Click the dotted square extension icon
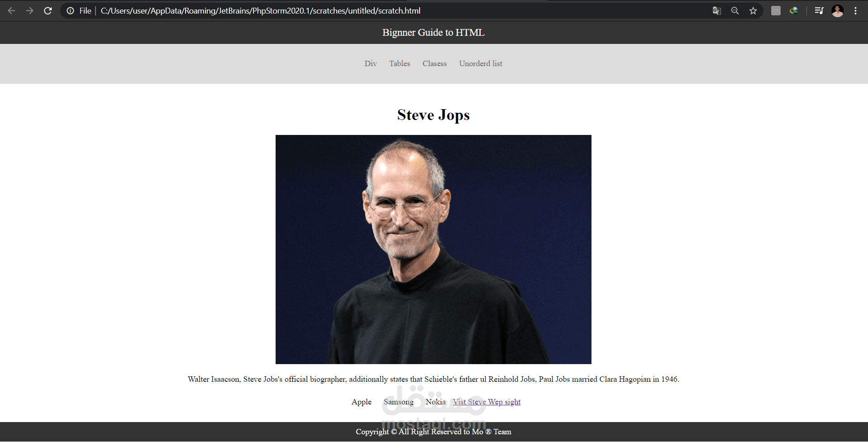868x442 pixels. pyautogui.click(x=775, y=10)
